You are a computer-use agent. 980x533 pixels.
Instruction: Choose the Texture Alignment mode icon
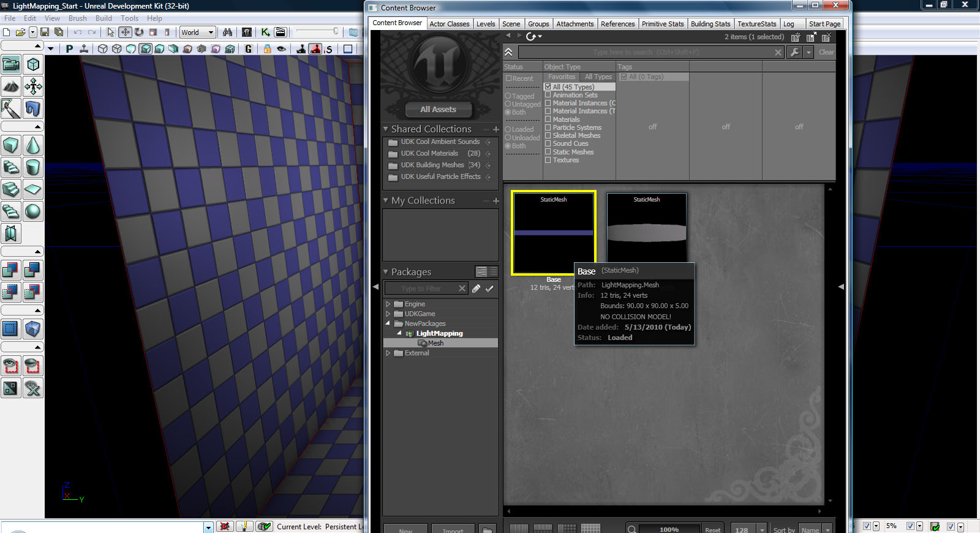(x=33, y=86)
